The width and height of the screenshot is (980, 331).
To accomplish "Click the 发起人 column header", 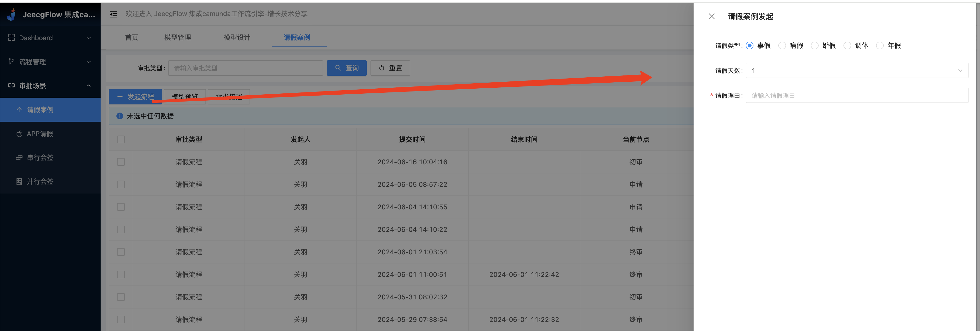I will click(x=301, y=139).
